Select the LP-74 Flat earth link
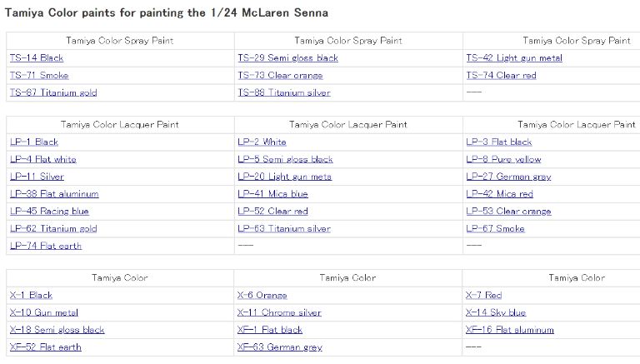Screen dimensions: 640x364 coord(46,247)
